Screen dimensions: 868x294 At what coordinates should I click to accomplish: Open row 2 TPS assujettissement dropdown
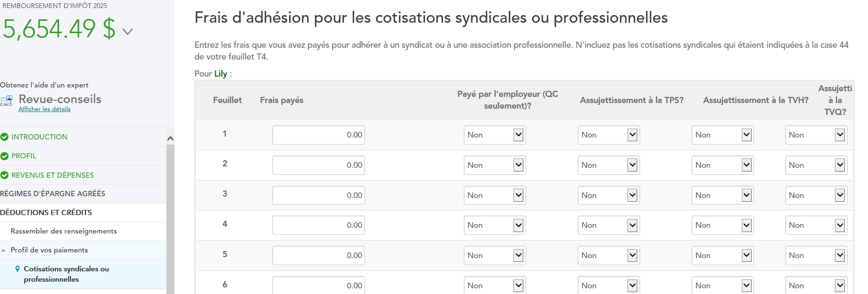click(x=608, y=165)
